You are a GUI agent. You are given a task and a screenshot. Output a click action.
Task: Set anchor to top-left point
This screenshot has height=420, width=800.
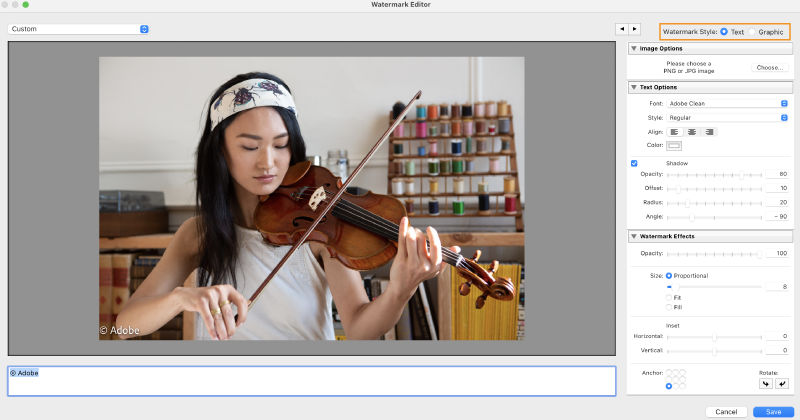point(669,373)
